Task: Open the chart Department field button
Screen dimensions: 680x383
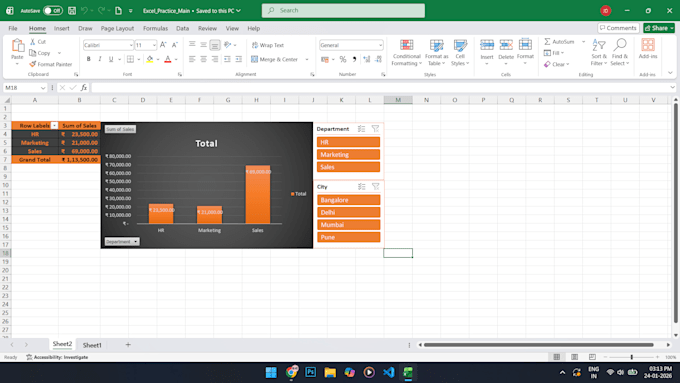Action: click(122, 242)
